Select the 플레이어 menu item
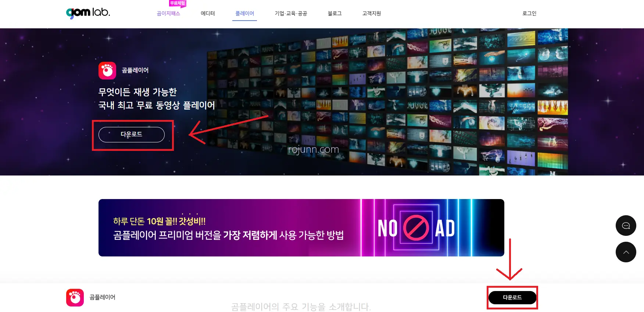Viewport: 644px width, 312px height. pos(244,14)
